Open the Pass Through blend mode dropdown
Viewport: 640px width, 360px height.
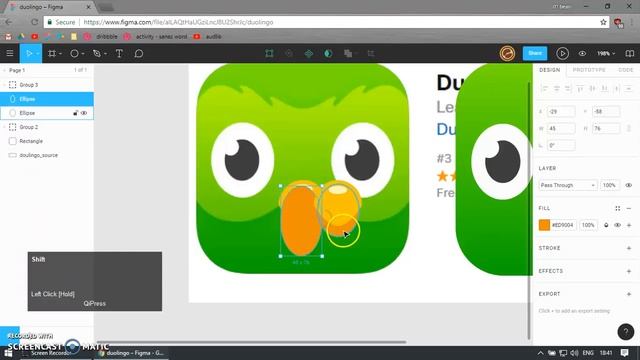point(567,185)
